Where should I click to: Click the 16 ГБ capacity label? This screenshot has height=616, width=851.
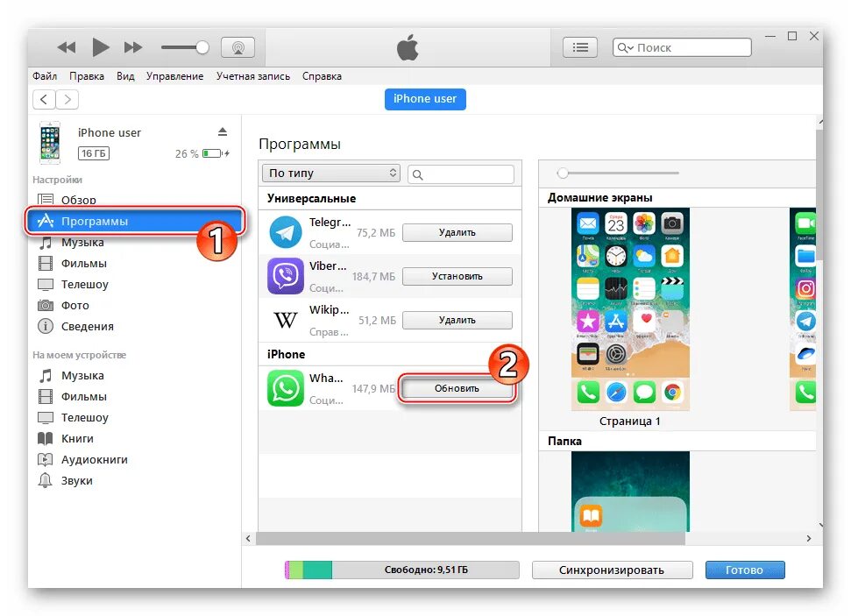pos(94,153)
